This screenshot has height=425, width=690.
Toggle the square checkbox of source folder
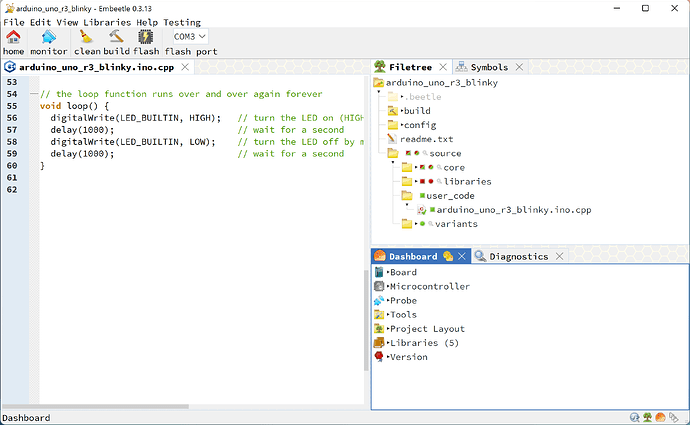click(x=408, y=153)
